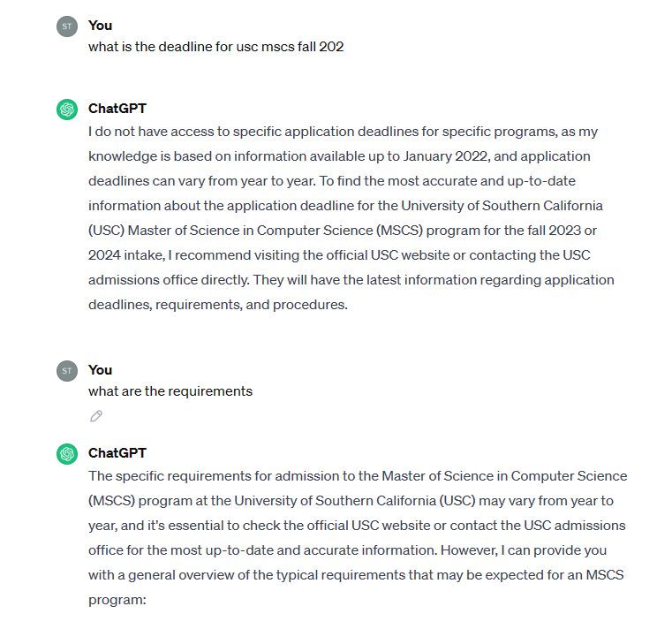Click the first "ChatGPT" sender name
The width and height of the screenshot is (672, 629).
click(x=117, y=109)
